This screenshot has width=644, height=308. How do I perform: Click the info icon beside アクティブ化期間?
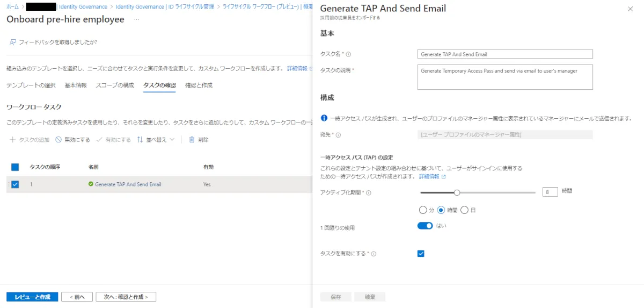[x=369, y=192]
